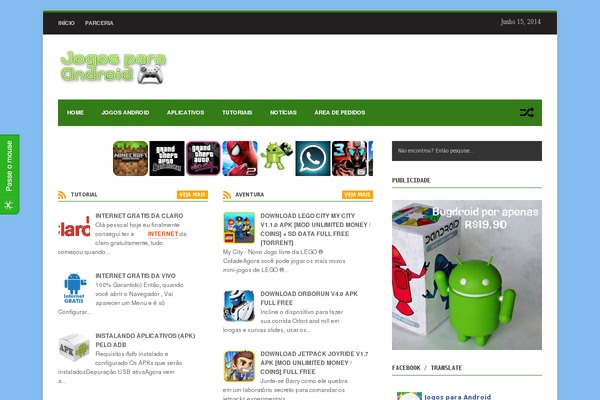Image resolution: width=600 pixels, height=400 pixels.
Task: Select the Translate widget tab
Action: point(446,368)
